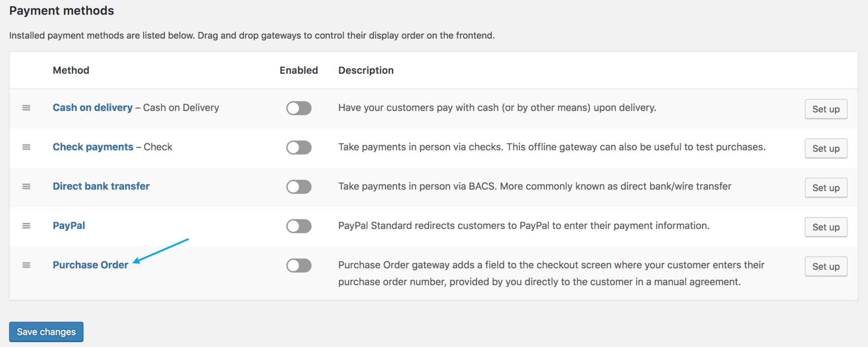
Task: Enable Cash on delivery payments
Action: coord(299,108)
